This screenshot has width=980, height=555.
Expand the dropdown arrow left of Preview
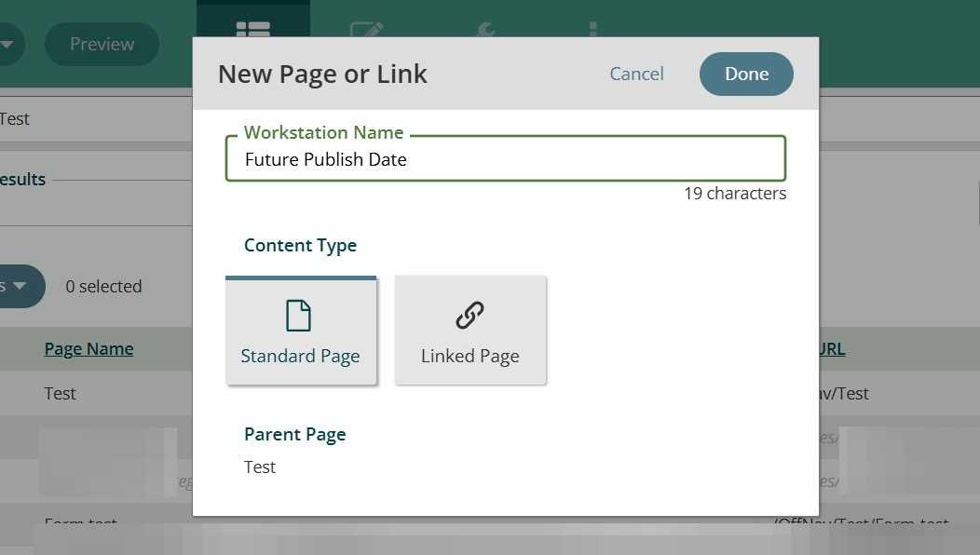[7, 44]
